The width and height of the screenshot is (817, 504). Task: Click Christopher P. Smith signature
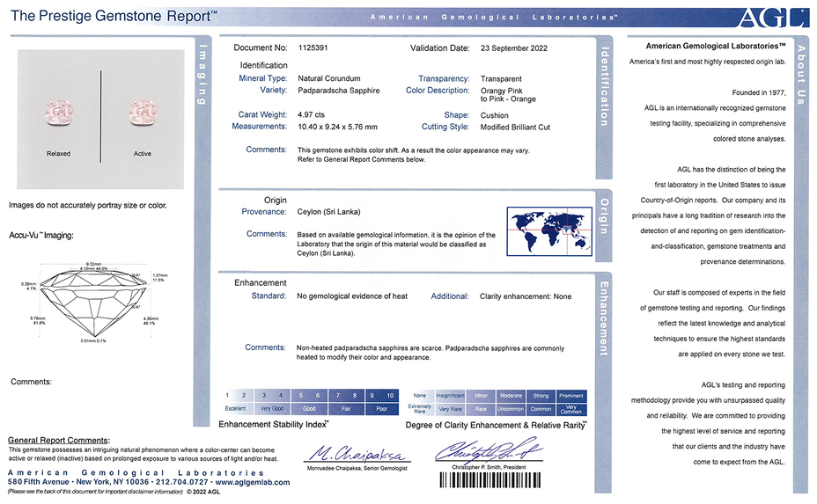[489, 449]
